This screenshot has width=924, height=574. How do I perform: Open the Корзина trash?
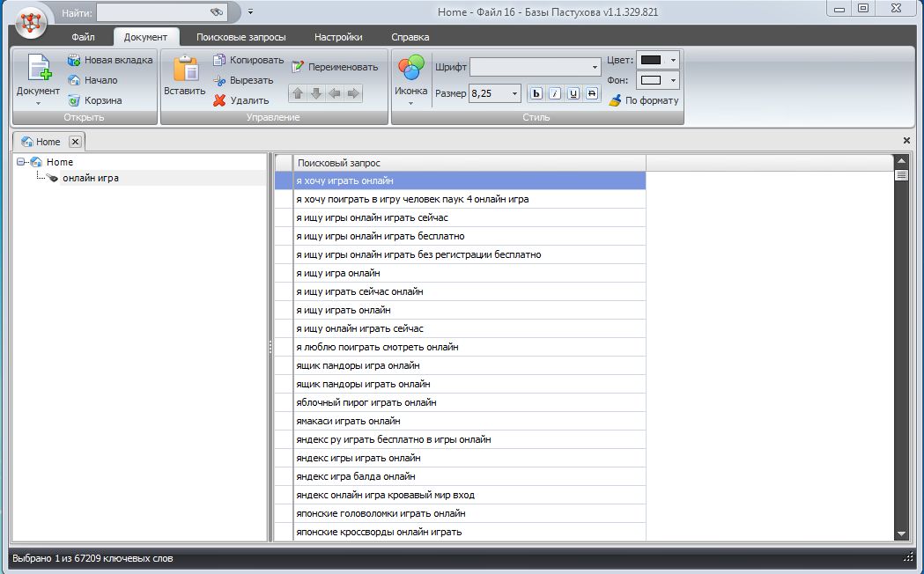pyautogui.click(x=95, y=100)
